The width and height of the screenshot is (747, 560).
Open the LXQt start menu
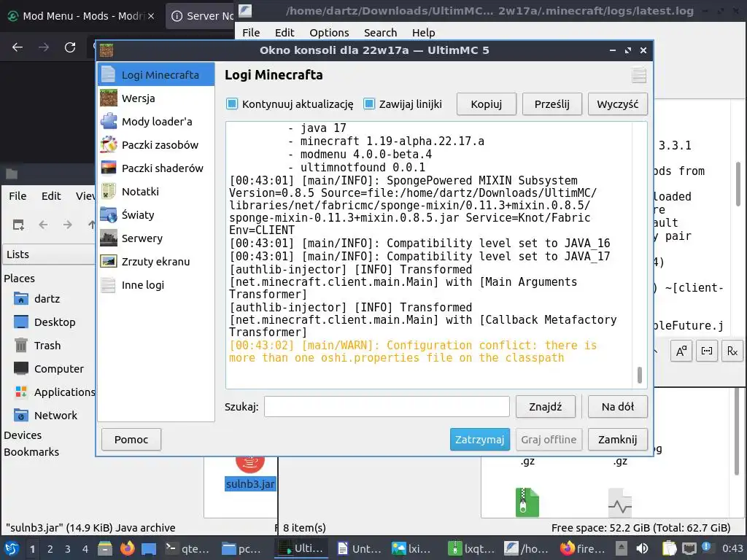click(12, 548)
